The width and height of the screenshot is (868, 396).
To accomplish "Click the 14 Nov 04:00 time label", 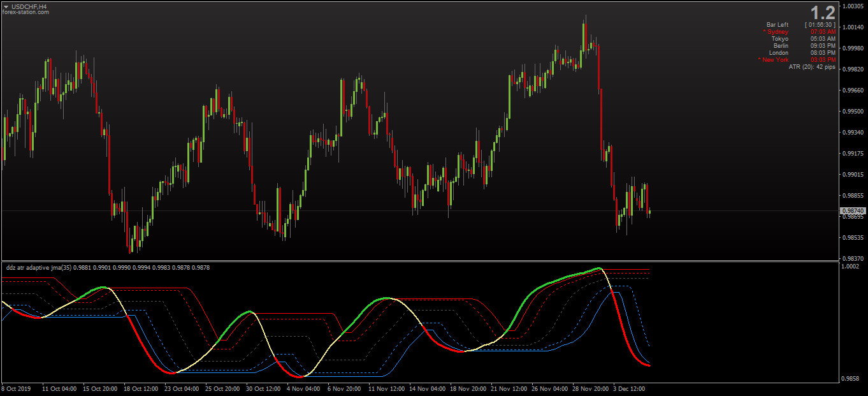I will coord(426,388).
